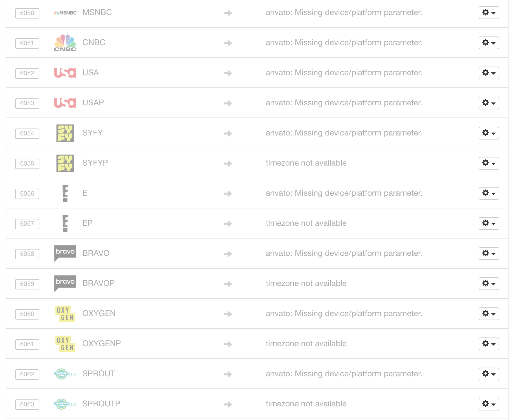Click channel number field 6051
This screenshot has height=420, width=516.
click(27, 43)
